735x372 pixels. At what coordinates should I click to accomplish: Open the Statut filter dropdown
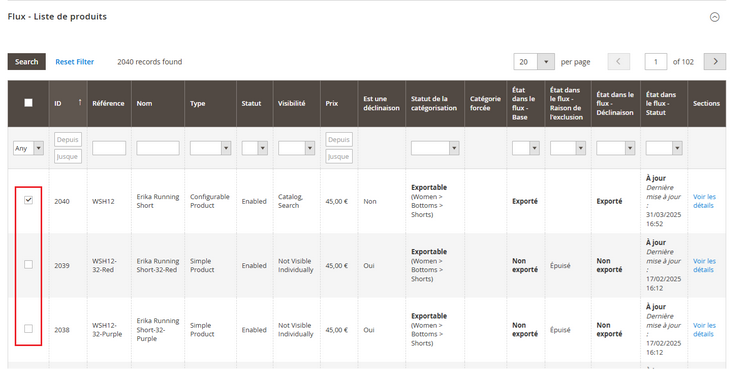pyautogui.click(x=255, y=149)
